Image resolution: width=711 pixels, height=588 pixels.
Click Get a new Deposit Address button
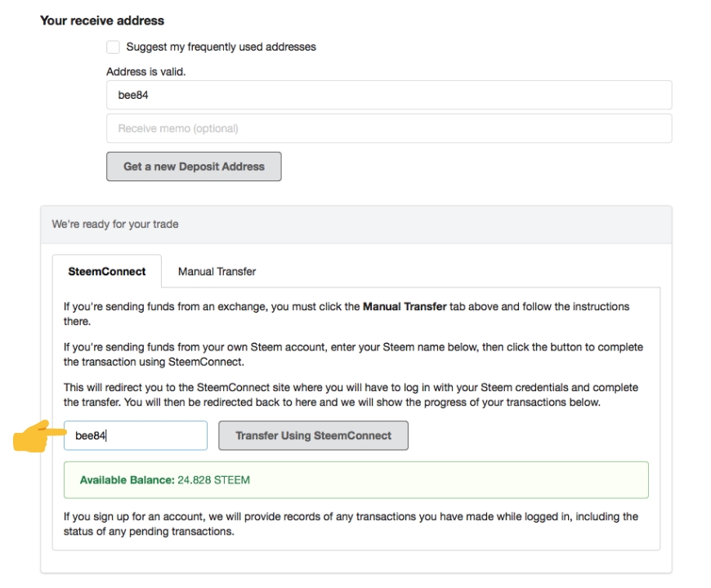194,167
